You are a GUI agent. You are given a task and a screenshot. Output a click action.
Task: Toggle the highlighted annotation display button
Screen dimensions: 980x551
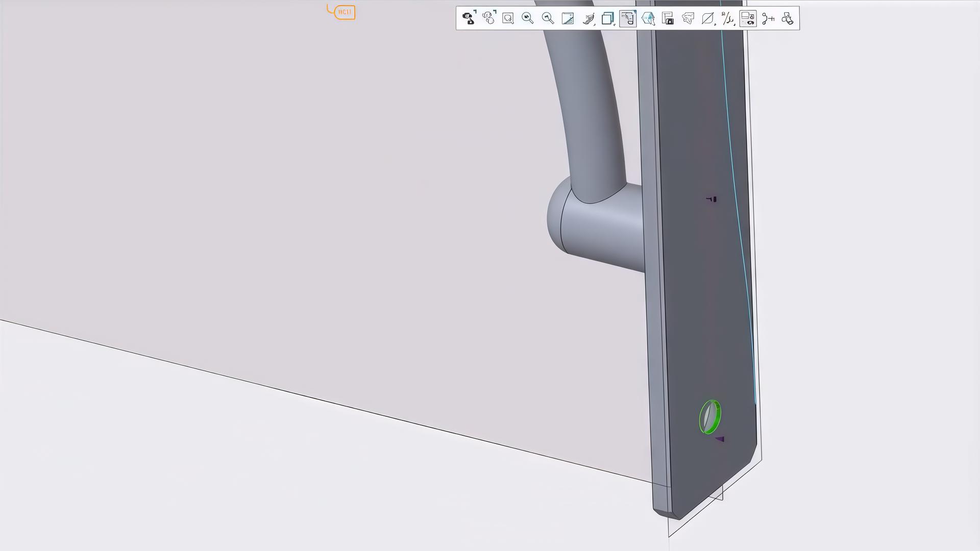coord(748,18)
